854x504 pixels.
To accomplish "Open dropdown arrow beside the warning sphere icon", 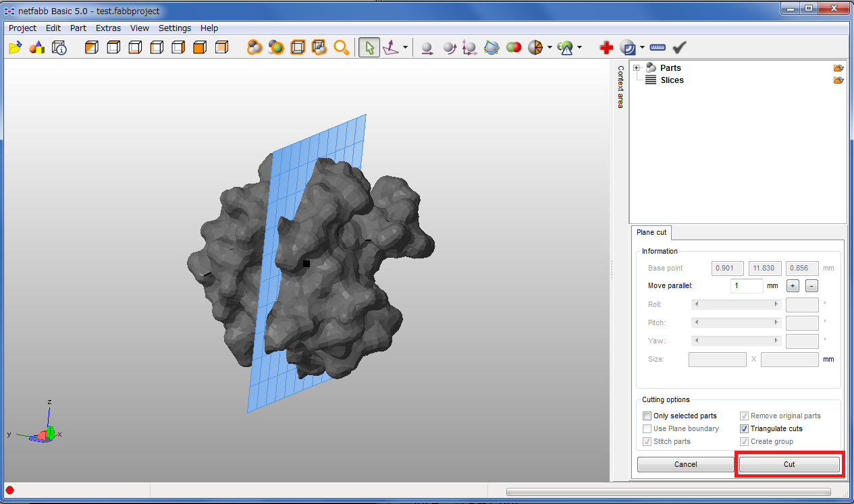I will (x=579, y=48).
